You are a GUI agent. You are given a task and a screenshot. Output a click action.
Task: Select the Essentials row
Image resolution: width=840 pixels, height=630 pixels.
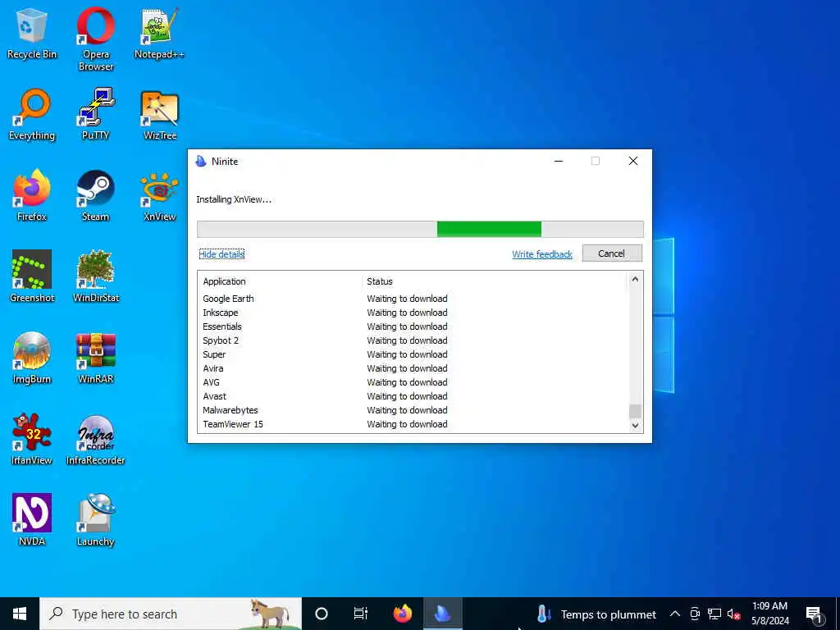pyautogui.click(x=413, y=326)
